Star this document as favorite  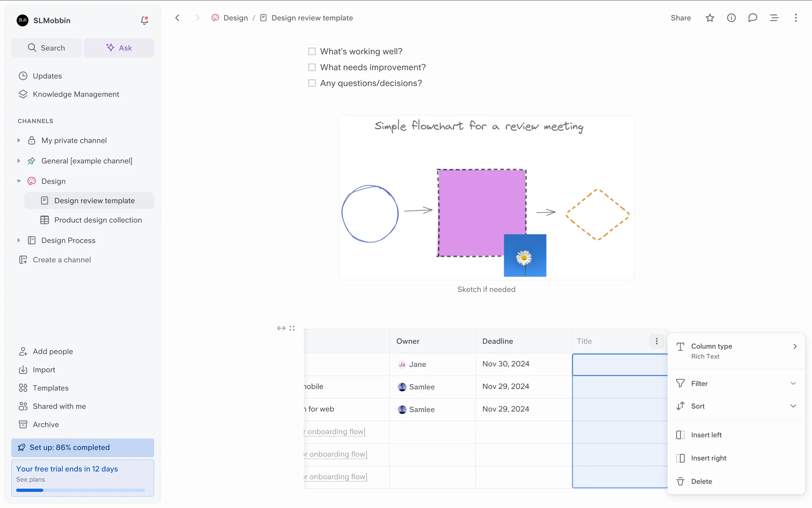710,18
